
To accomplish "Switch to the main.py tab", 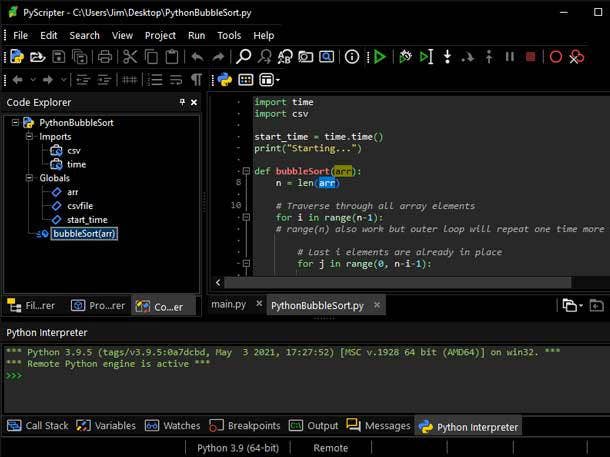I will click(228, 305).
